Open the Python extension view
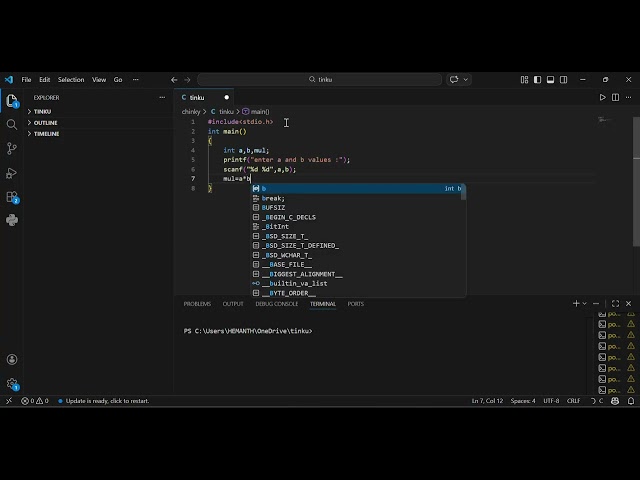This screenshot has height=480, width=640. coord(12,220)
